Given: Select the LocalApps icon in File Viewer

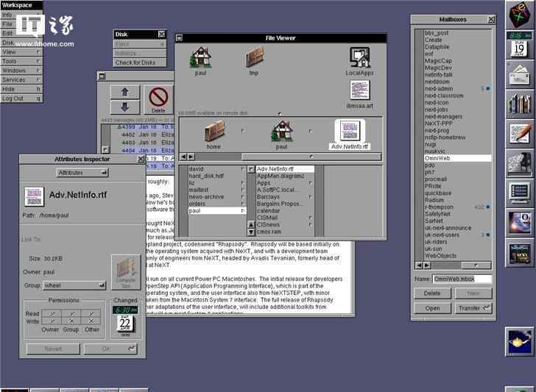Looking at the screenshot, I should 359,57.
